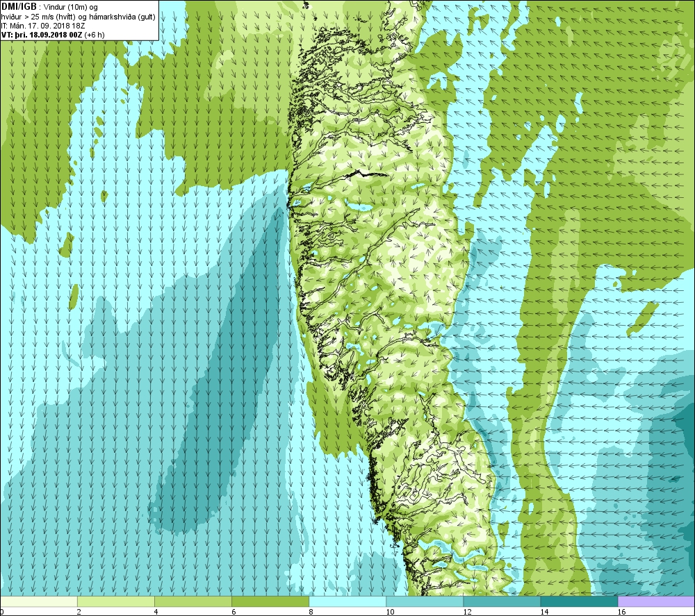Click the scale label '8'
695x616 pixels.
311,612
